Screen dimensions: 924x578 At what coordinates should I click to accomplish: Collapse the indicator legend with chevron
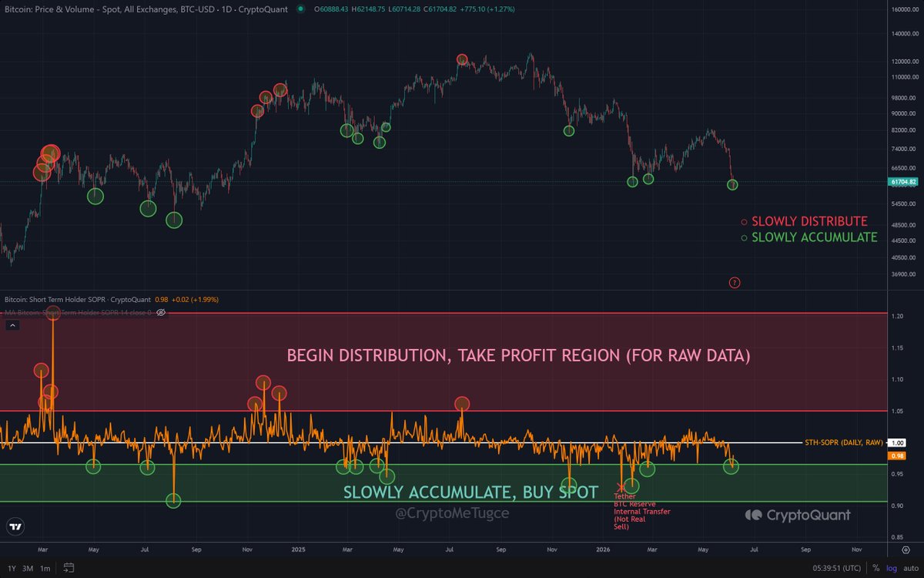(x=12, y=326)
